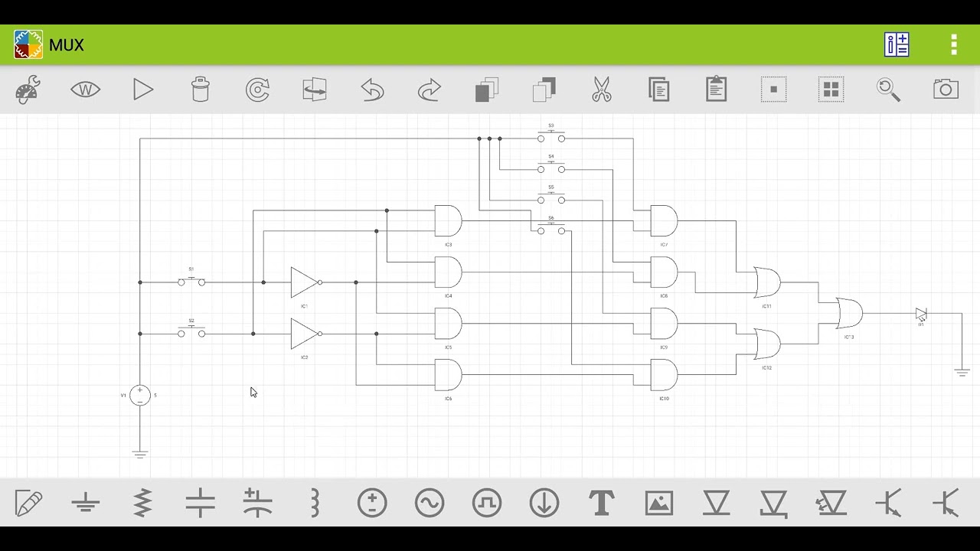This screenshot has width=980, height=551.
Task: Start simulation with the play button
Action: click(142, 90)
